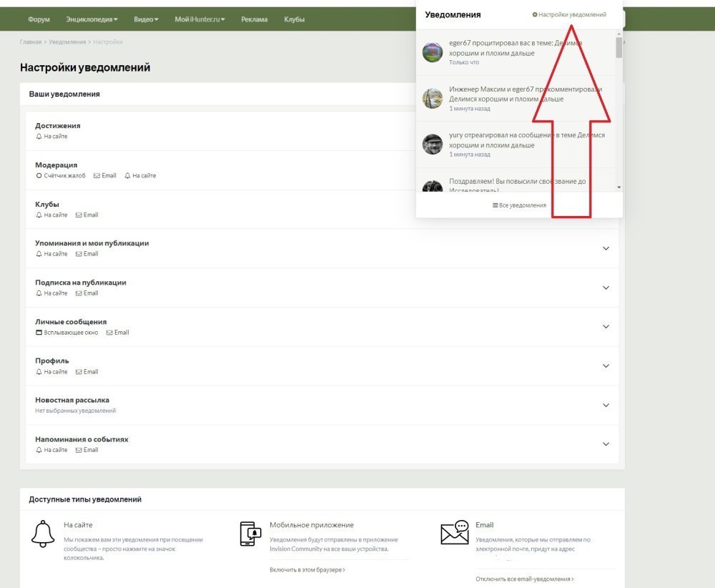Image resolution: width=715 pixels, height=588 pixels.
Task: Expand the 'Личные сообщения' settings row
Action: point(606,327)
